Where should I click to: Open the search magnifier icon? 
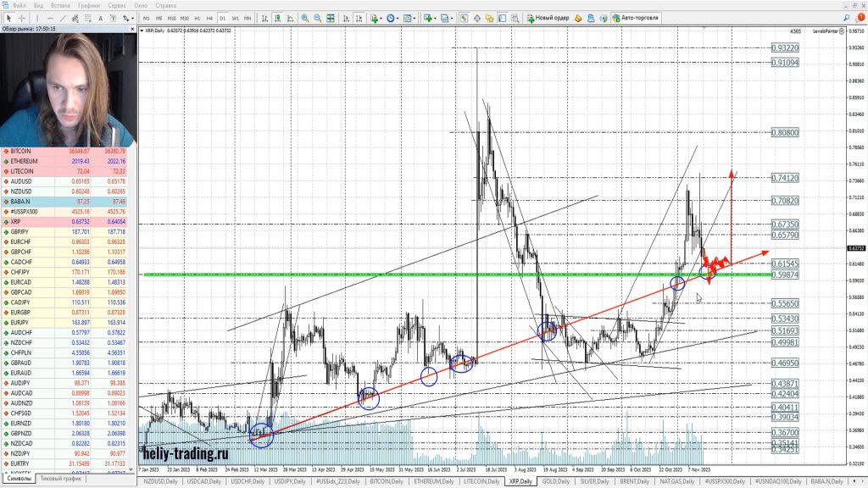pos(513,18)
